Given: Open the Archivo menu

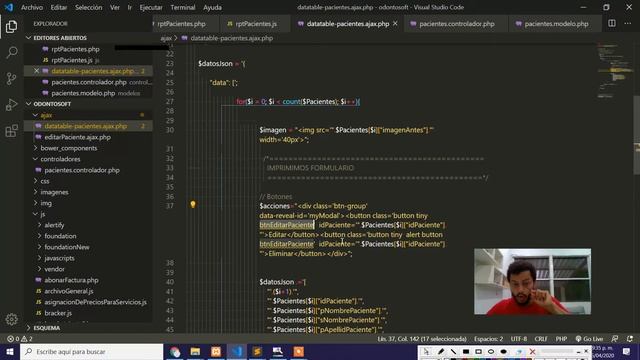Looking at the screenshot, I should tap(32, 7).
